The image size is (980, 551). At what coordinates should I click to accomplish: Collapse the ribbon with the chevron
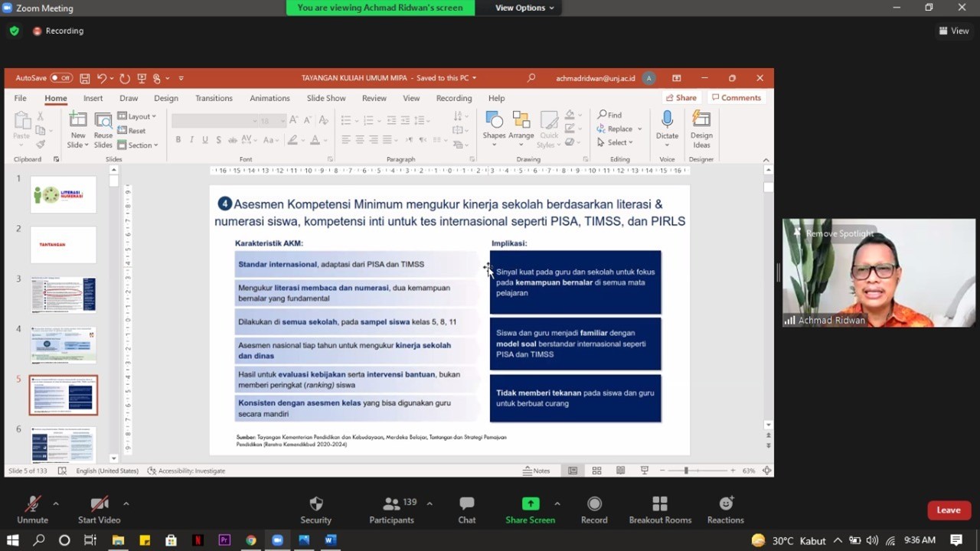(766, 160)
